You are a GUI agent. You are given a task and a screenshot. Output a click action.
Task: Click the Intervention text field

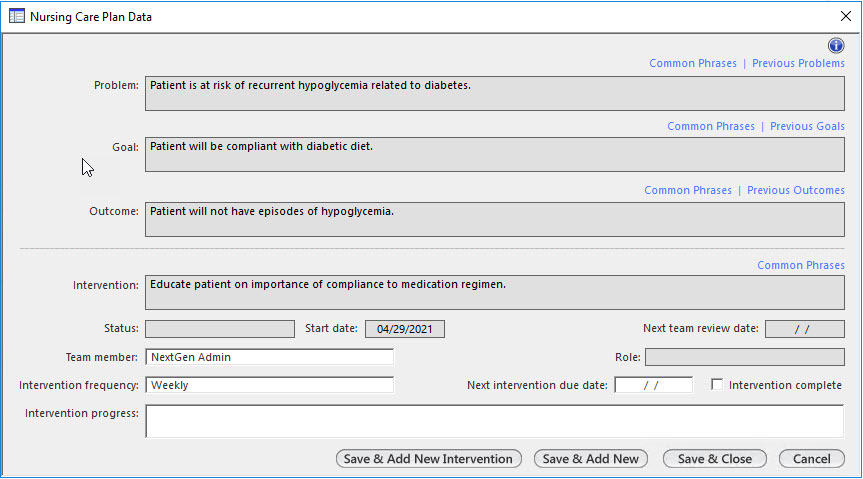point(495,292)
